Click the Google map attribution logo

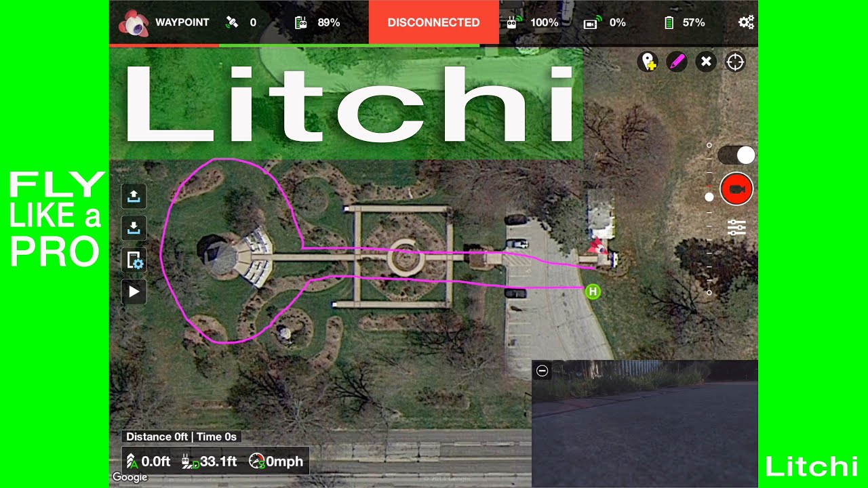coord(130,477)
